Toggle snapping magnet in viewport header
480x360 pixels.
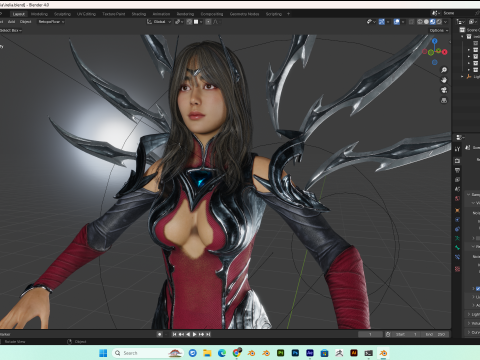pyautogui.click(x=189, y=22)
